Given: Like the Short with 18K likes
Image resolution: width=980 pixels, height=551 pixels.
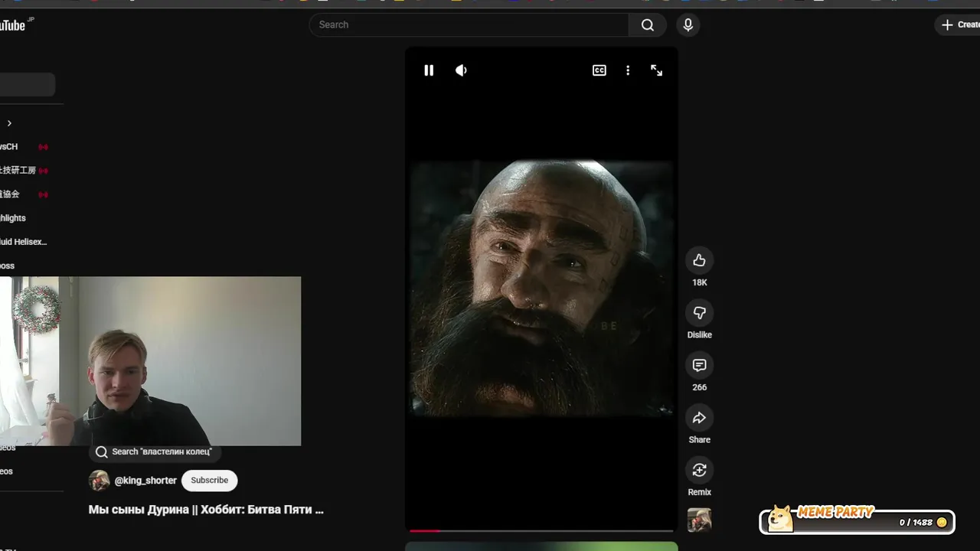Looking at the screenshot, I should click(699, 260).
